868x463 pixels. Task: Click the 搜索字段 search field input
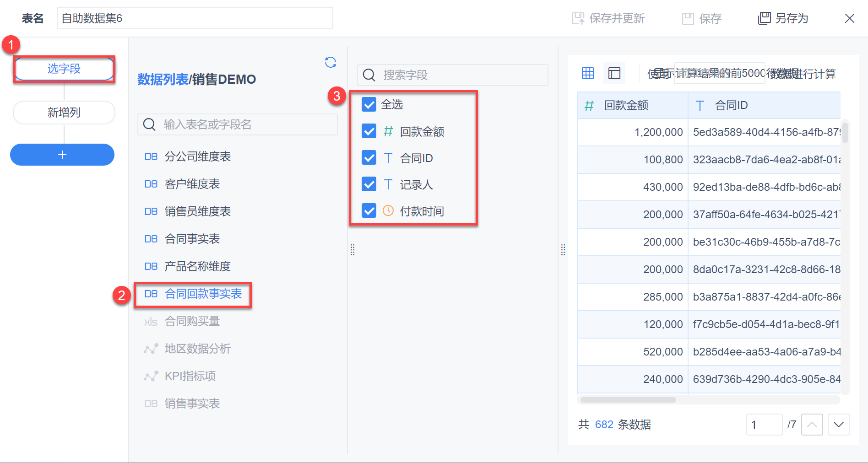point(453,75)
